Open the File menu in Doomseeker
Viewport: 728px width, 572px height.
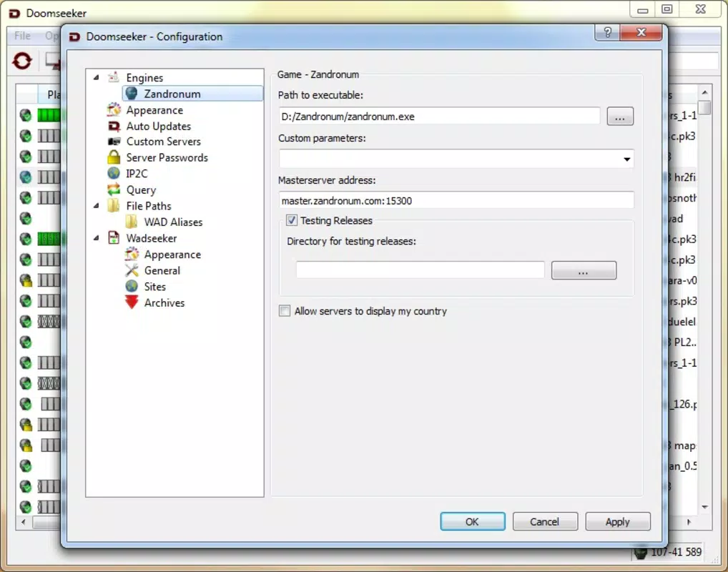pos(22,36)
